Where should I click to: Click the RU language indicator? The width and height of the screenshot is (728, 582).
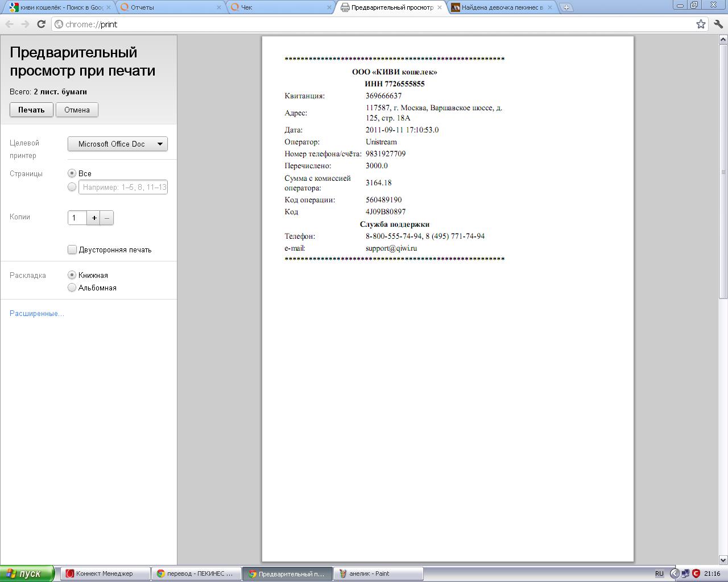coord(659,573)
